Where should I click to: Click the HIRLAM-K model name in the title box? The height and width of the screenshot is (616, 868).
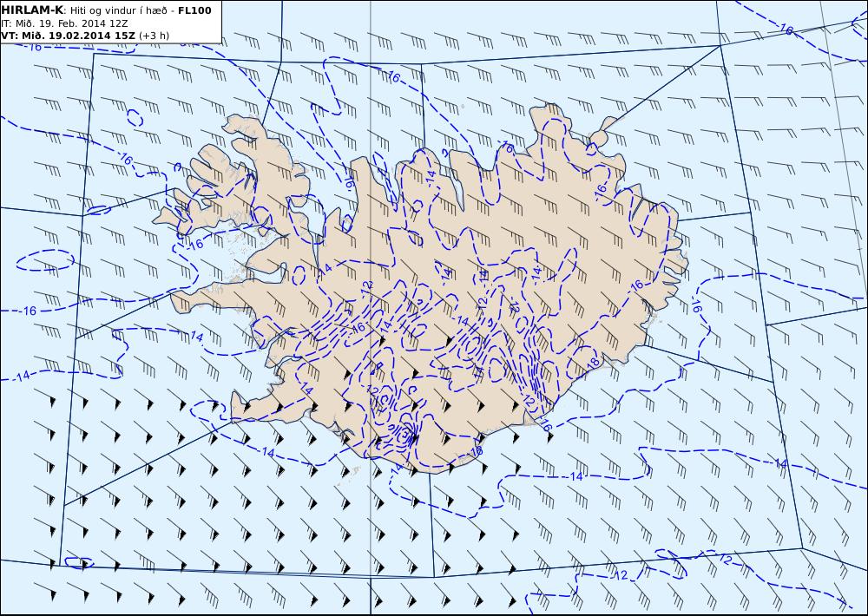33,10
